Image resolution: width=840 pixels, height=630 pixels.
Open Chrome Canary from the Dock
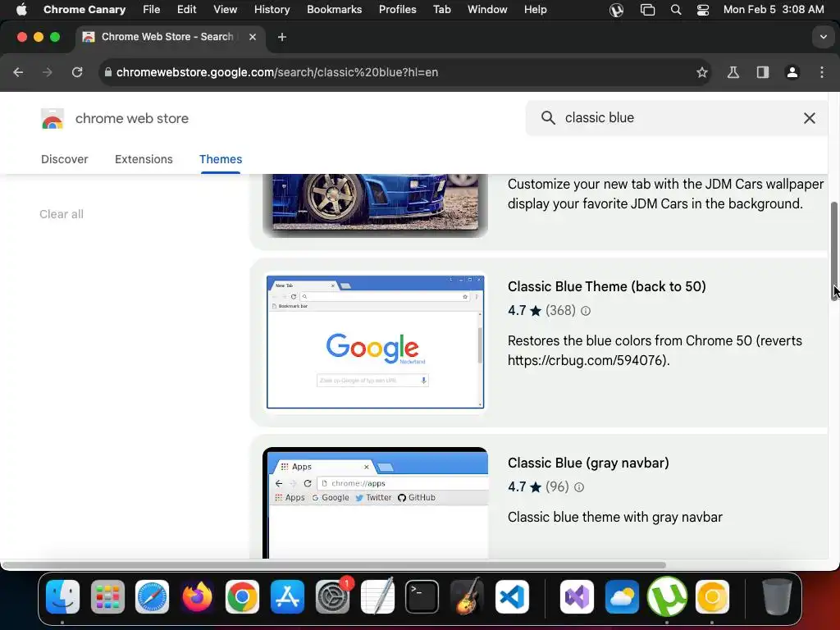click(712, 596)
